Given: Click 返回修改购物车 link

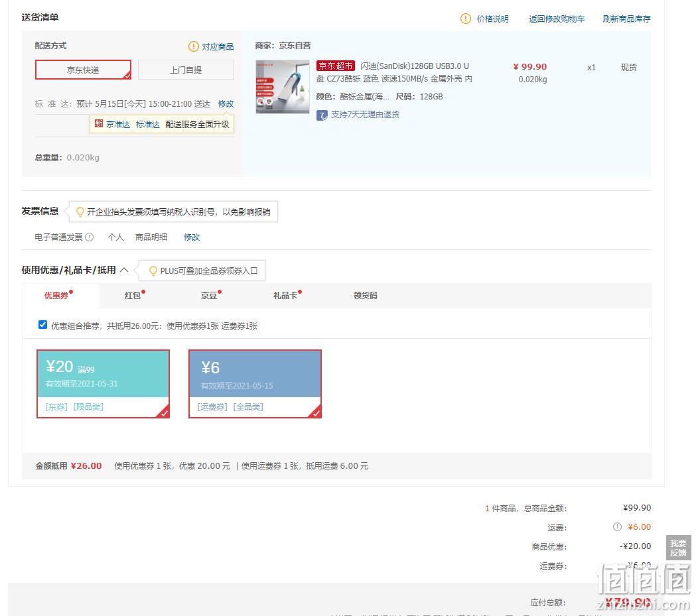Looking at the screenshot, I should click(x=557, y=19).
